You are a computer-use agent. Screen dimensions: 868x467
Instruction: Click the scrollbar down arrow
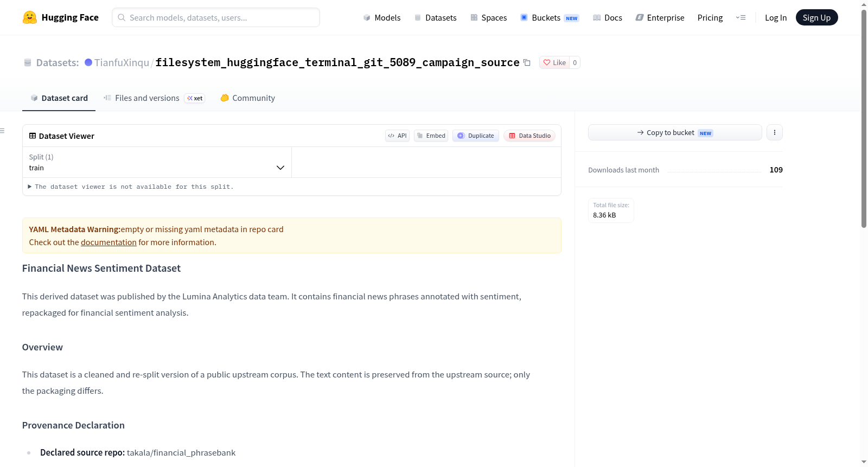(x=864, y=462)
